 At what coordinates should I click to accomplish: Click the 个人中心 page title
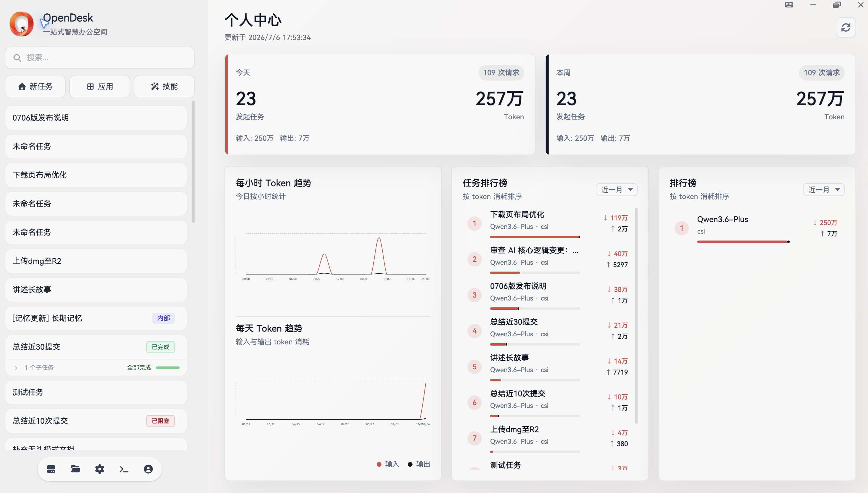pos(253,20)
